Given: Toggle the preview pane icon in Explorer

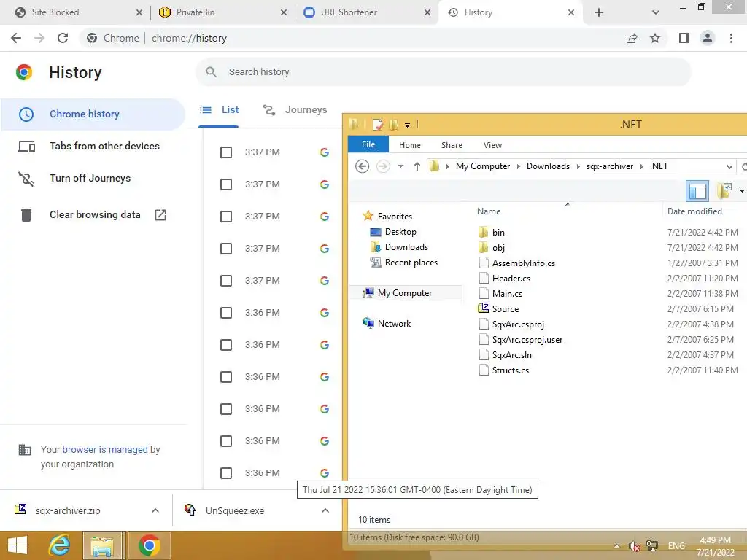Looking at the screenshot, I should (697, 191).
